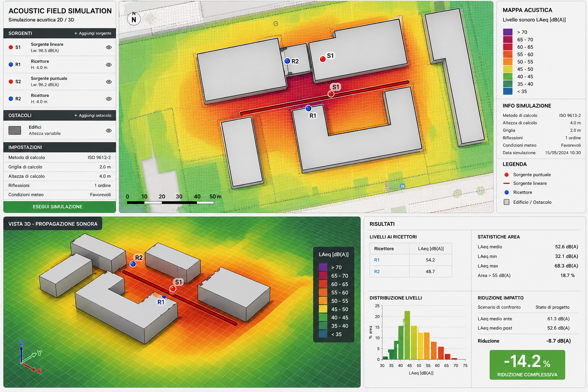588x392 pixels.
Task: Hide source S2 Sorgente puntuale
Action: 109,82
